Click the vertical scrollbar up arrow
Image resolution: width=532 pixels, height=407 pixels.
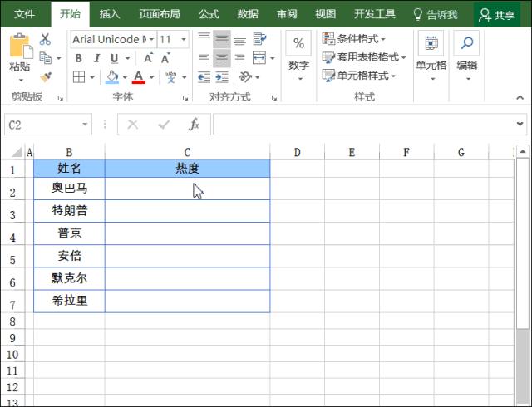523,151
